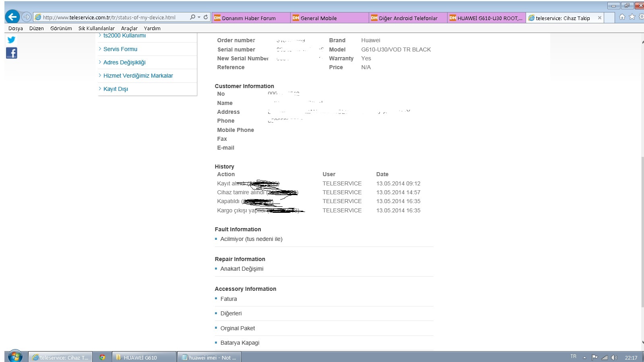Click the Cihaz tamire alındı history row

pyautogui.click(x=319, y=192)
